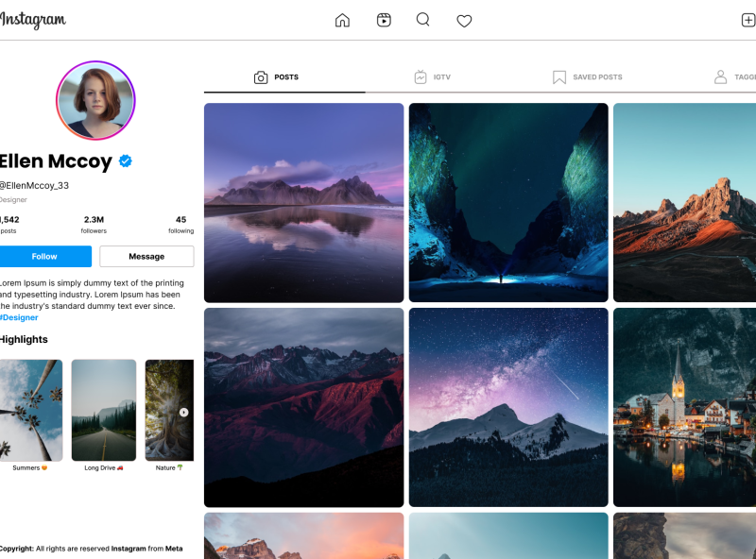Open the Nature highlight
This screenshot has height=559, width=756.
169,410
